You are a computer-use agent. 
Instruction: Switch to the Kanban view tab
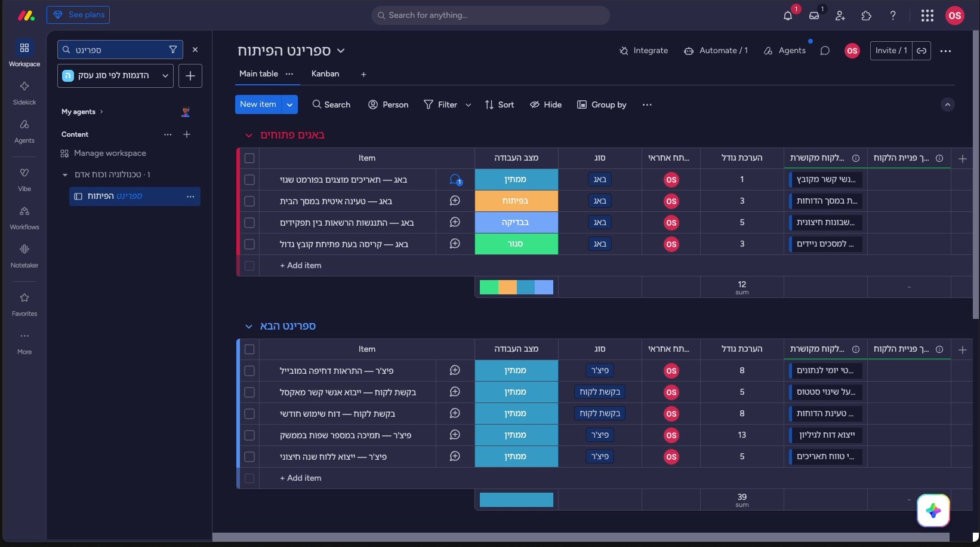325,73
